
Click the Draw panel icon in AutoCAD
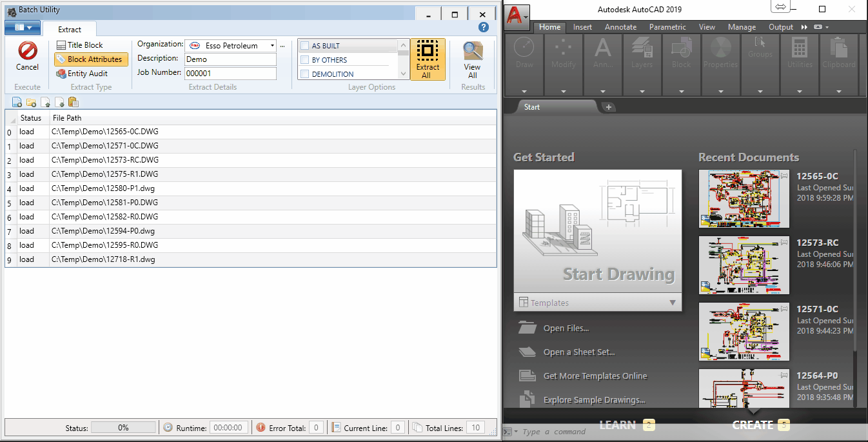coord(524,47)
